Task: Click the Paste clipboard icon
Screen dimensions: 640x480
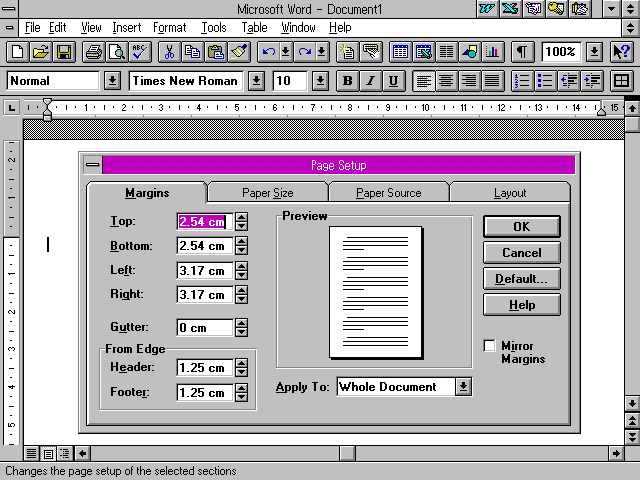Action: 216,52
